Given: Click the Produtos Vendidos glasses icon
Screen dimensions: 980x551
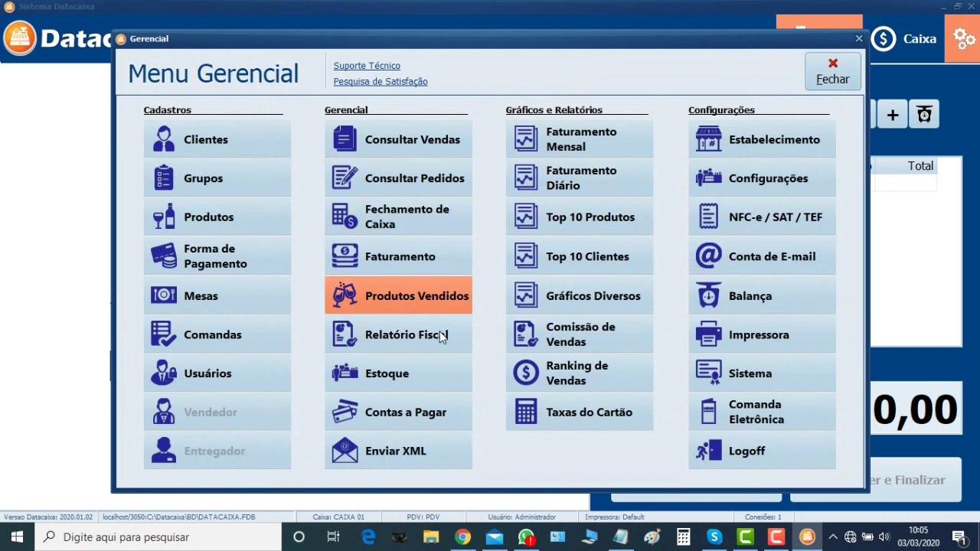Looking at the screenshot, I should 345,295.
